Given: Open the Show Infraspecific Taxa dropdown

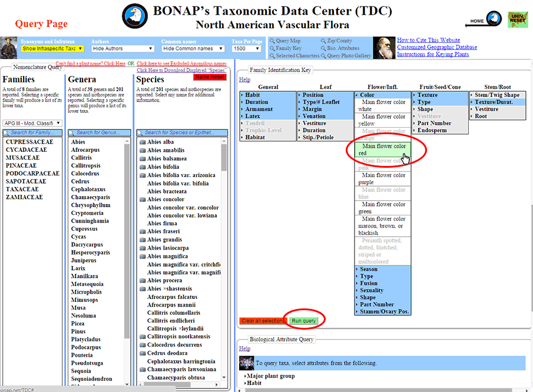Looking at the screenshot, I should (52, 49).
